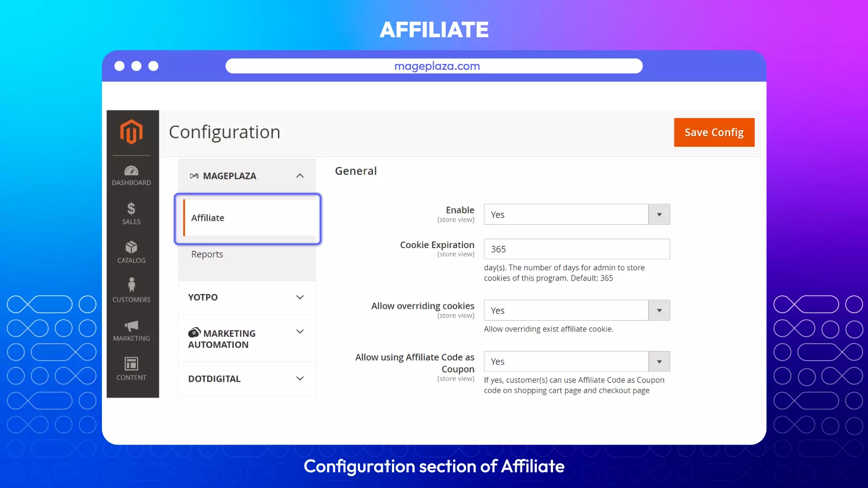Image resolution: width=868 pixels, height=488 pixels.
Task: Click the Configuration page title
Action: (224, 132)
